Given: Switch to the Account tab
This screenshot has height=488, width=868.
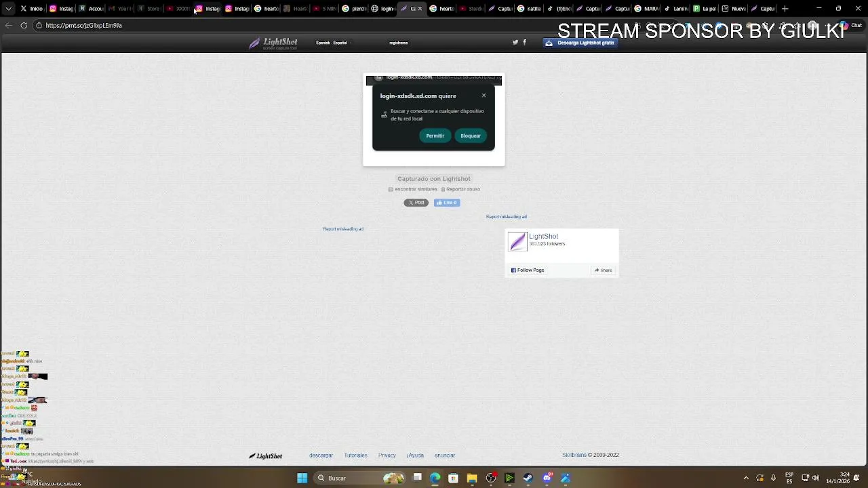Looking at the screenshot, I should coord(91,9).
